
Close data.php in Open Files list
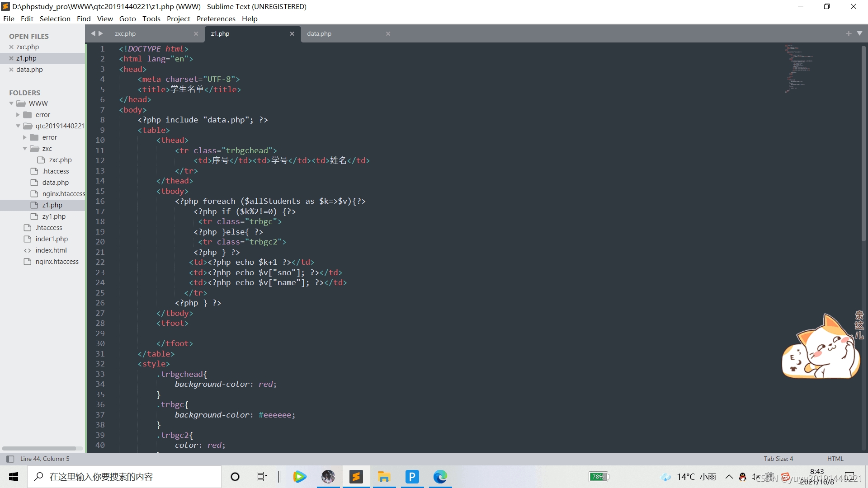coord(11,70)
